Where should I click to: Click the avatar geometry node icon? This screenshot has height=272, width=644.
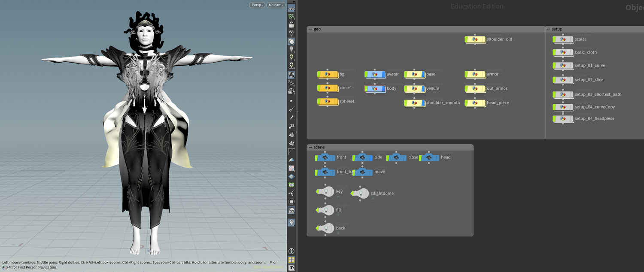(x=375, y=74)
